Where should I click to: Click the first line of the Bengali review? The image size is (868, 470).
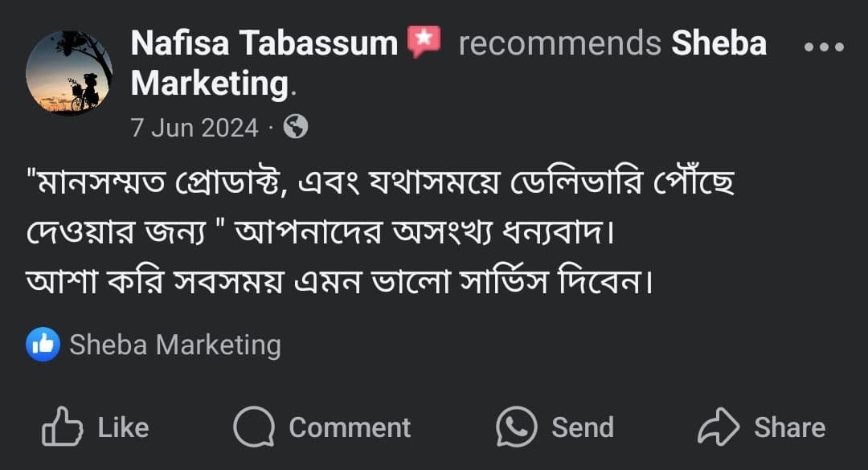[381, 186]
